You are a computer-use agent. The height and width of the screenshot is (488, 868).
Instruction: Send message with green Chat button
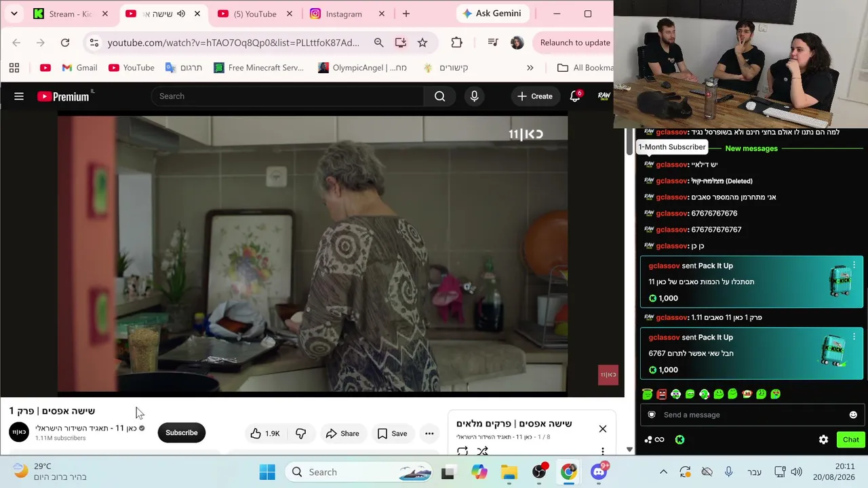pyautogui.click(x=851, y=440)
